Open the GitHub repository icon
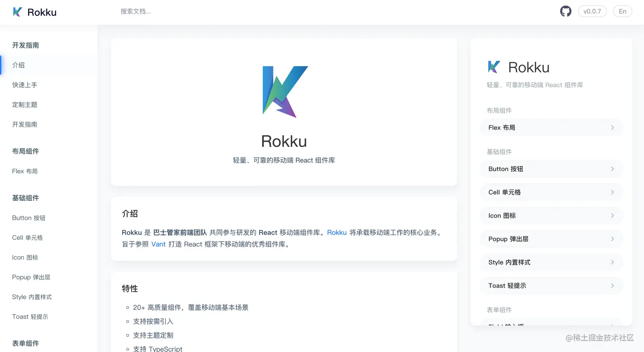This screenshot has width=644, height=352. click(566, 11)
